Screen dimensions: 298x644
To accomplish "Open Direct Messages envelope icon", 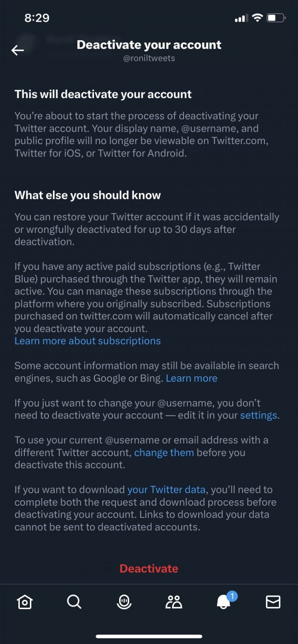I will pyautogui.click(x=273, y=602).
